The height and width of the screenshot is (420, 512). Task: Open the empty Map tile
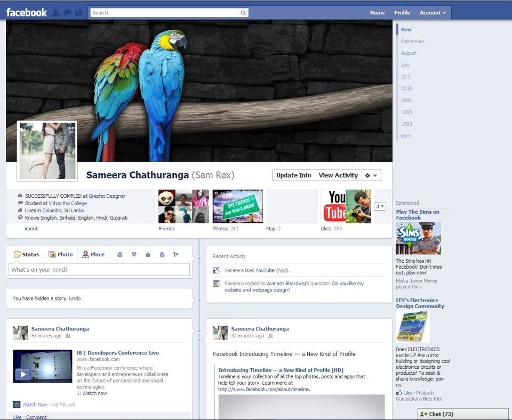click(292, 206)
